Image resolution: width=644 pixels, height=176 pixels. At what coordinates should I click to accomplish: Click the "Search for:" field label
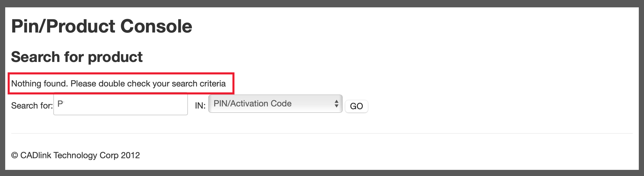click(x=32, y=105)
